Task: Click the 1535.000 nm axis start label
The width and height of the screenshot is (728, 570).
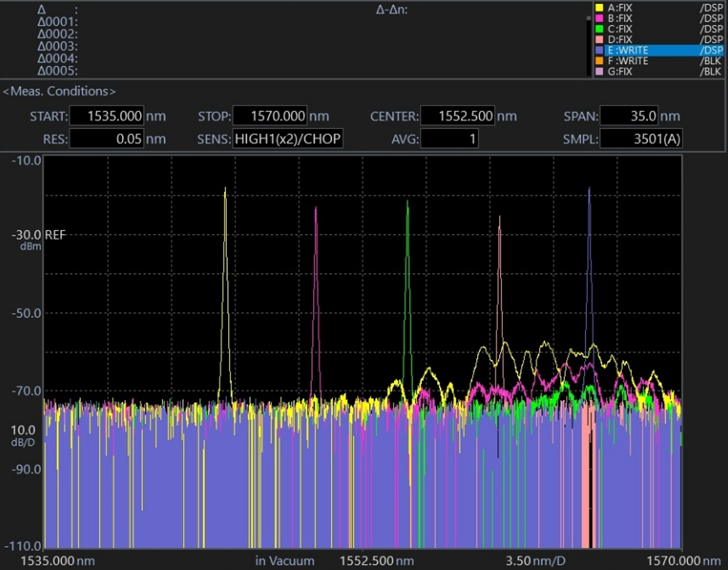Action: (57, 561)
